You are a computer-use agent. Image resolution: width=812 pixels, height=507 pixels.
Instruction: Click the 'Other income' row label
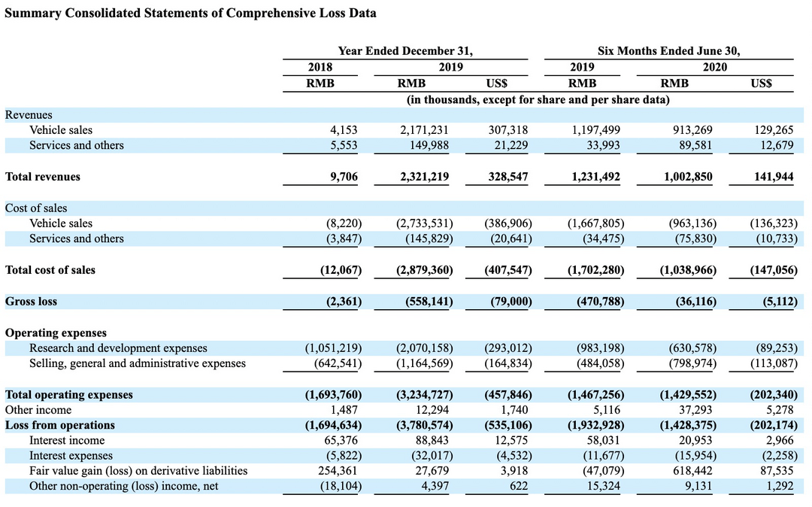pyautogui.click(x=38, y=410)
